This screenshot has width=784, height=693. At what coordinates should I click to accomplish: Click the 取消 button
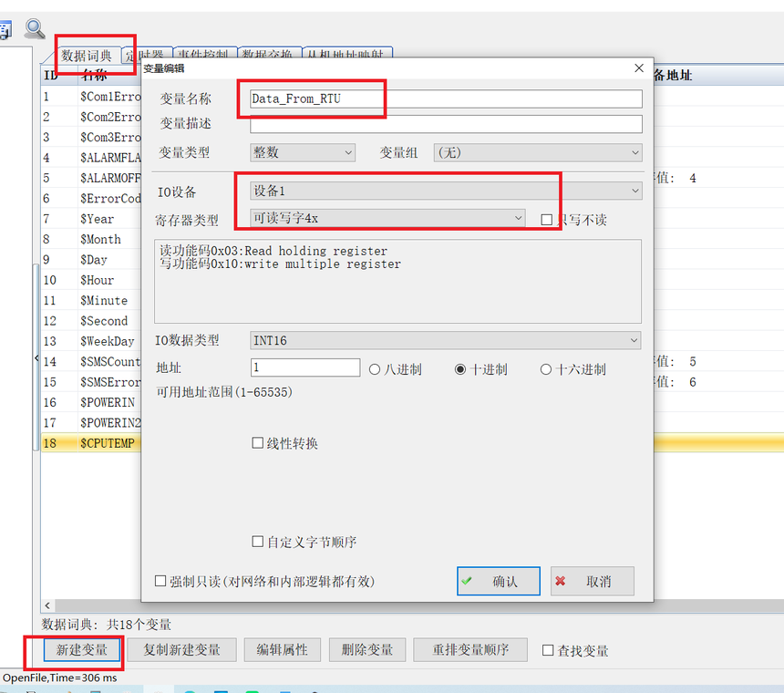click(x=593, y=581)
